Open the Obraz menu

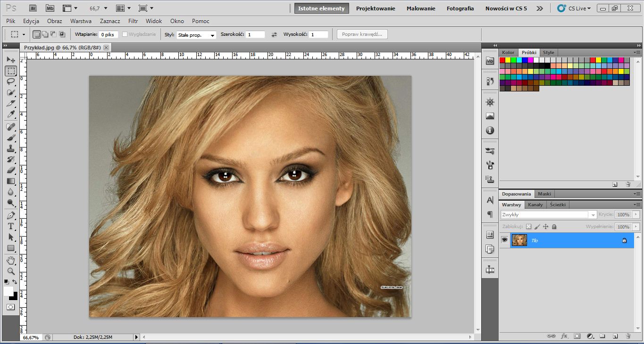click(55, 21)
